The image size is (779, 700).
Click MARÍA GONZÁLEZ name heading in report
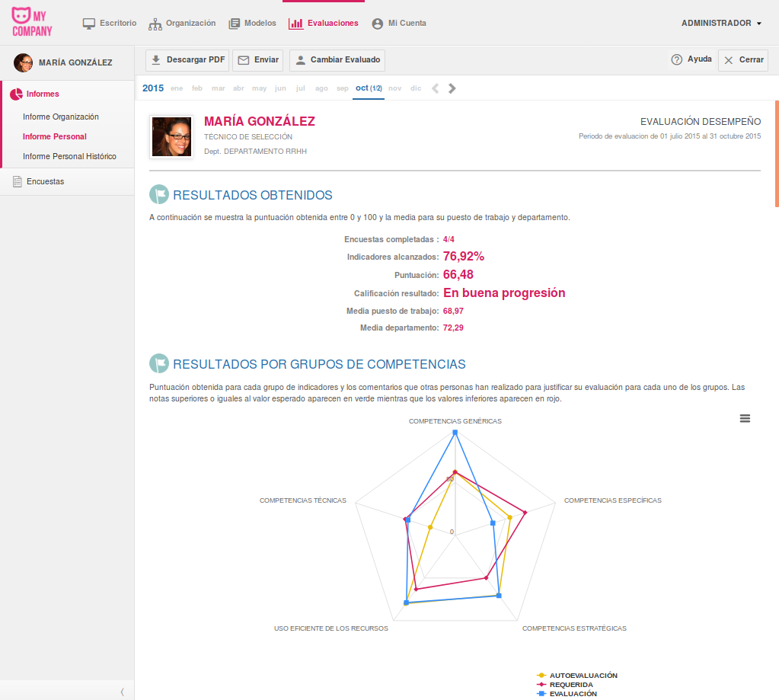(260, 121)
